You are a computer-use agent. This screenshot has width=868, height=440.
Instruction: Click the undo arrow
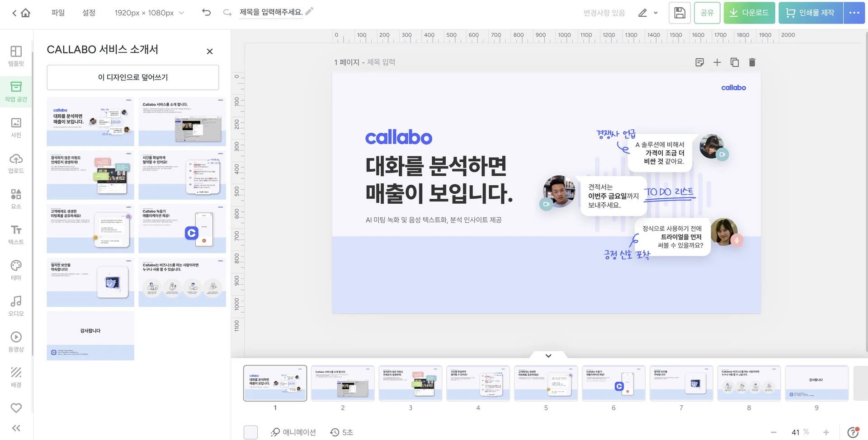[x=206, y=13]
